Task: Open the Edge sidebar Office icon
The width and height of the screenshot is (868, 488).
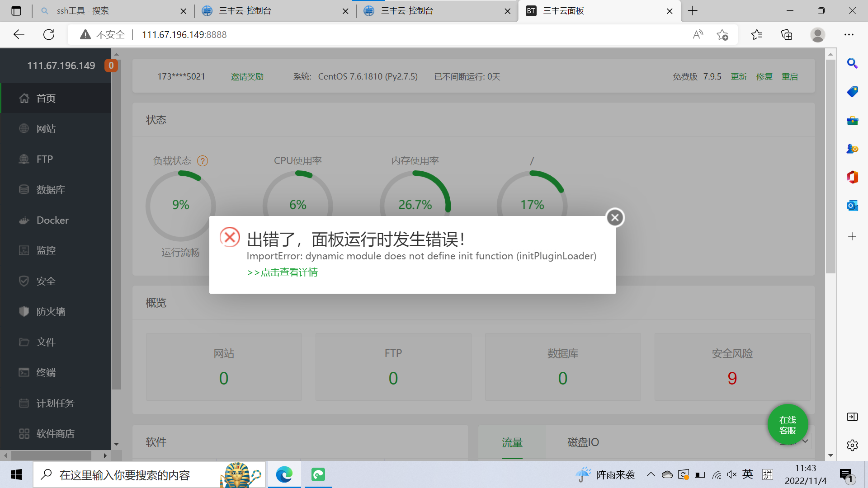Action: point(852,177)
